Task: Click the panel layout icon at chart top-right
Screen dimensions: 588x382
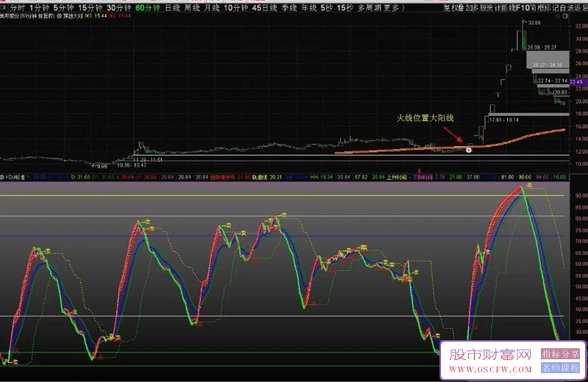Action: click(565, 16)
